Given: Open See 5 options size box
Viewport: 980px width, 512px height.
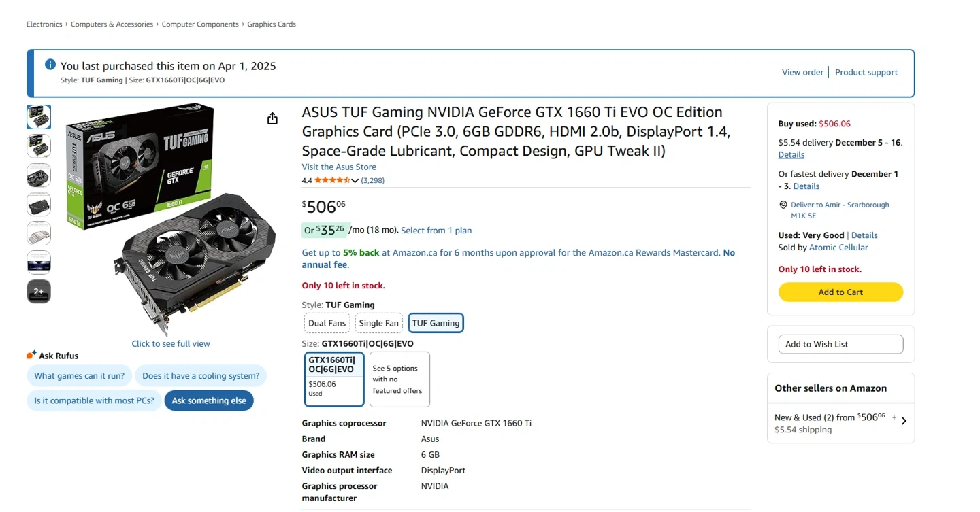Looking at the screenshot, I should pyautogui.click(x=399, y=379).
